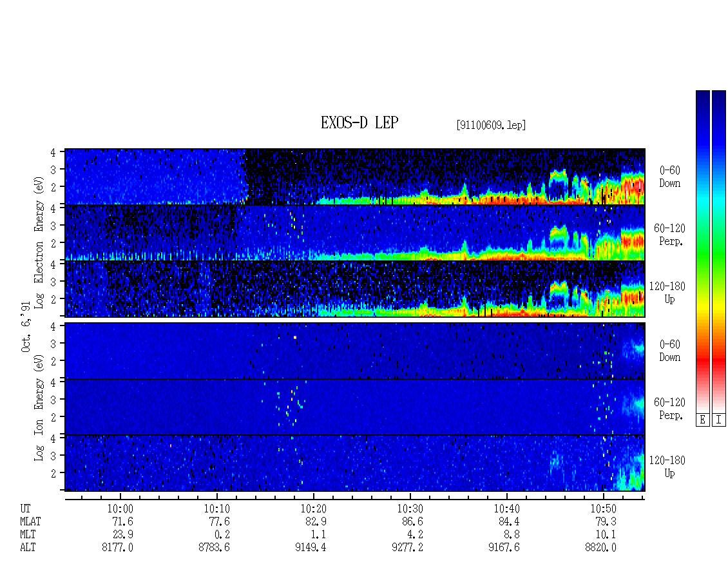Open the ion 120-180 Up spectrogram panel
This screenshot has height=564, width=728.
click(355, 463)
